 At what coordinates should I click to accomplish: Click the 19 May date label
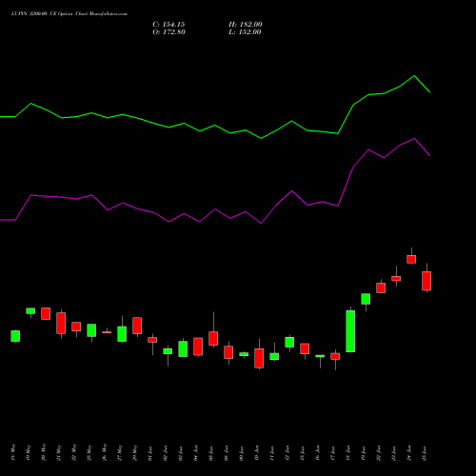pyautogui.click(x=29, y=452)
